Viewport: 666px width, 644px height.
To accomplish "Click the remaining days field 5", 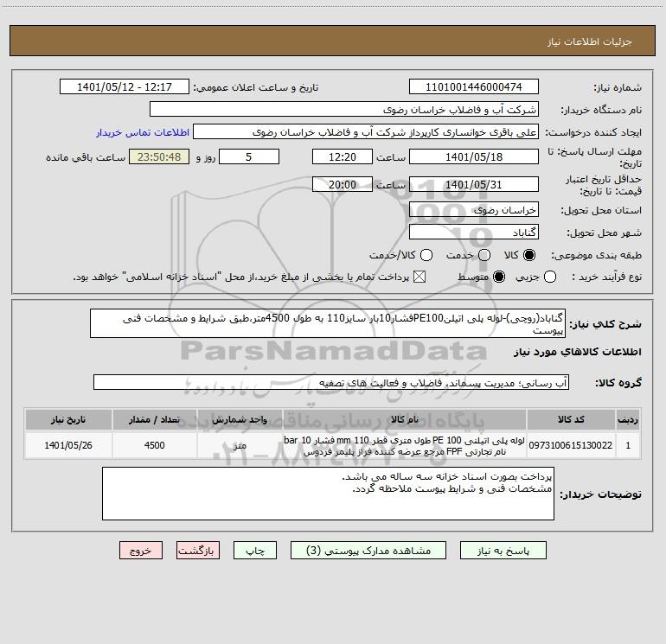I will 249,156.
